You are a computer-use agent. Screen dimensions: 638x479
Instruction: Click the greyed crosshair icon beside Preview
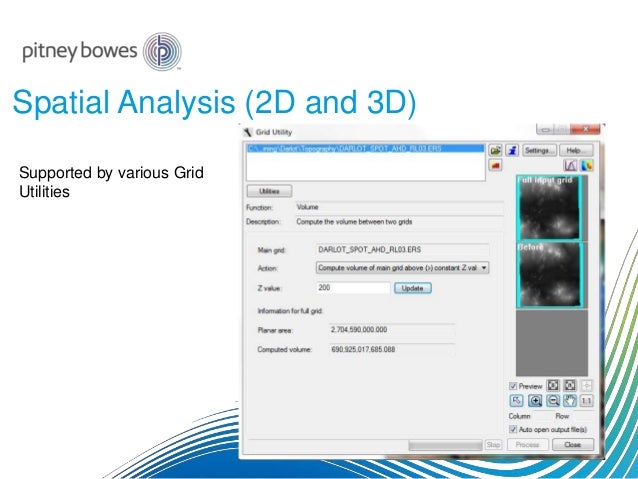[x=586, y=385]
